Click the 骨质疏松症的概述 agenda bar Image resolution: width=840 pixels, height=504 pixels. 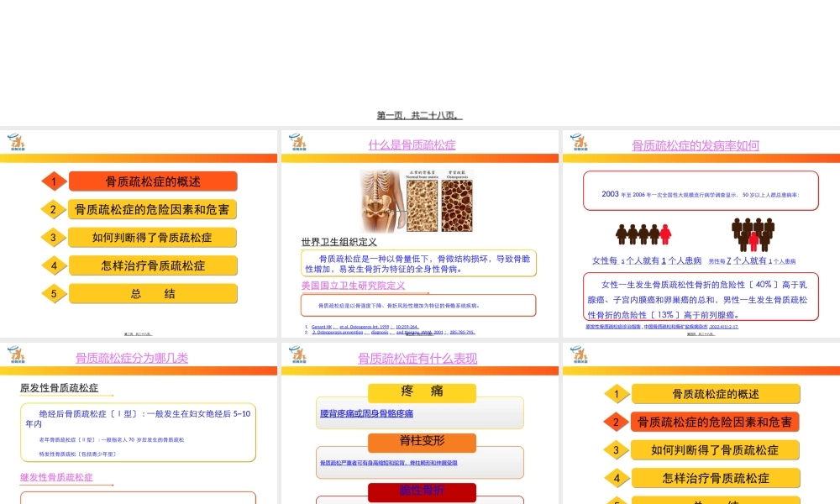tap(152, 181)
